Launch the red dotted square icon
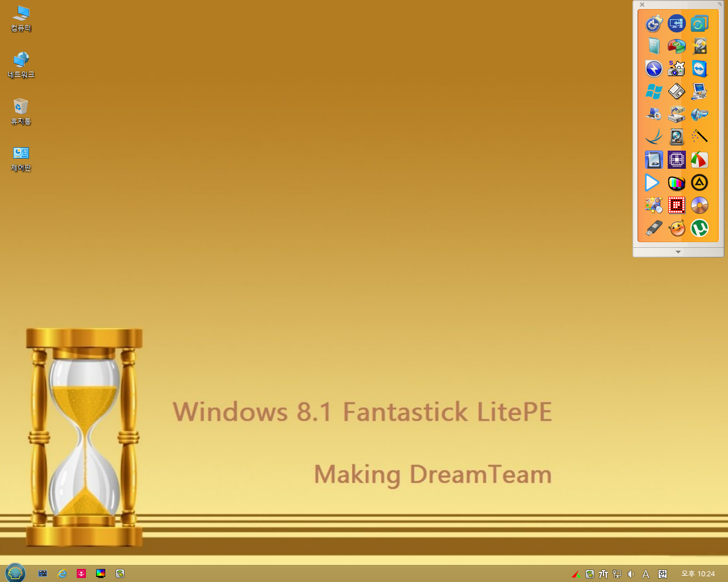The height and width of the screenshot is (582, 728). coord(676,205)
